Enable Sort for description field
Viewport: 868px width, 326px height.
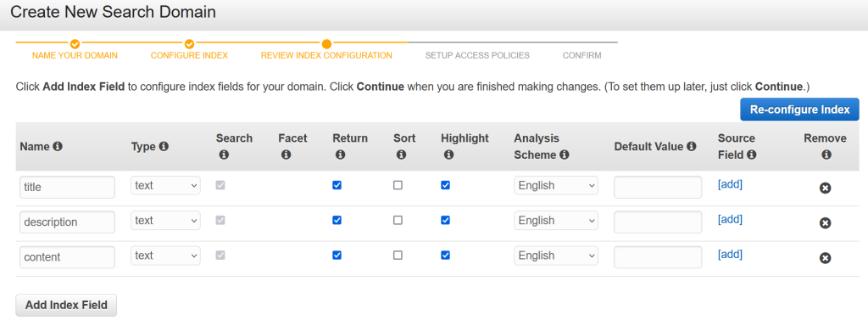point(398,220)
